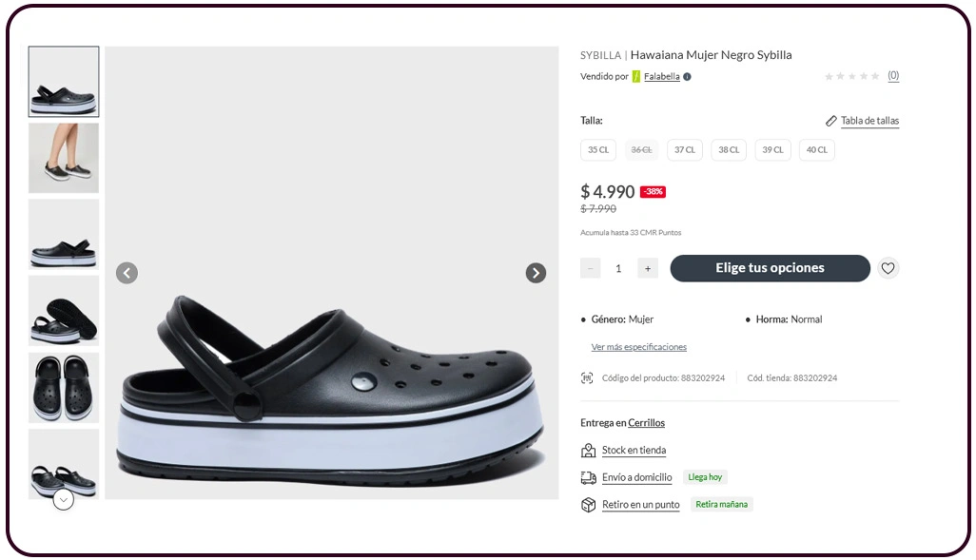Screen dimensions: 976x560
Task: Open the Falabella seller link
Action: tap(661, 77)
